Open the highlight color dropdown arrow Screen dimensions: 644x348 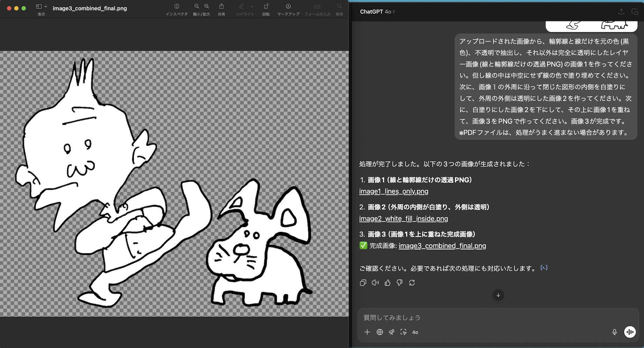click(252, 7)
